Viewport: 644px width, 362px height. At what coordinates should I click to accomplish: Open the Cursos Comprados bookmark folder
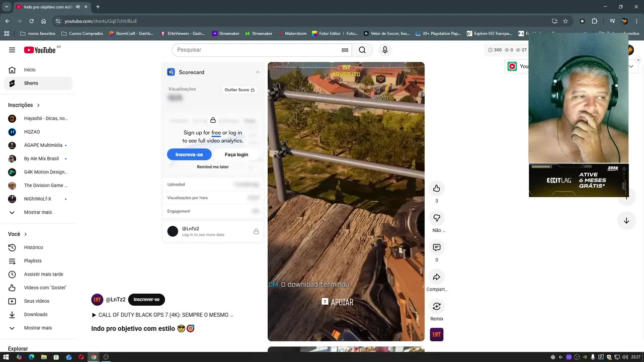[82, 34]
